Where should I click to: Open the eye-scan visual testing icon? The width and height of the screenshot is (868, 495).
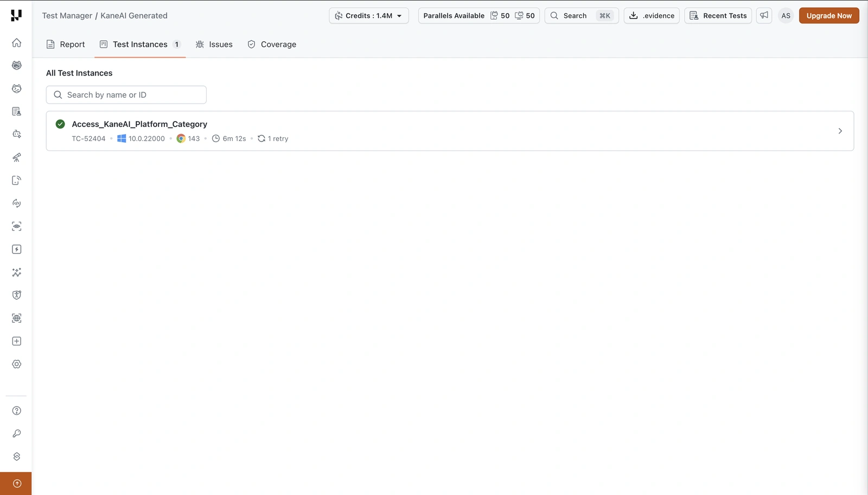[17, 226]
